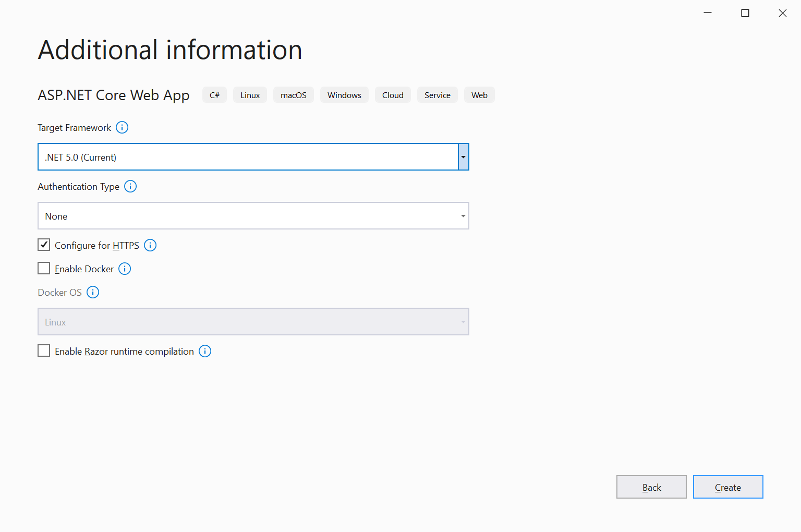Close the Additional information dialog
The height and width of the screenshot is (532, 801).
pyautogui.click(x=783, y=13)
